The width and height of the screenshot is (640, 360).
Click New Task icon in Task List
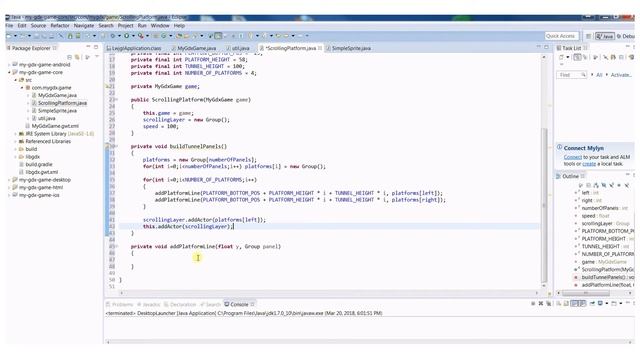click(561, 57)
